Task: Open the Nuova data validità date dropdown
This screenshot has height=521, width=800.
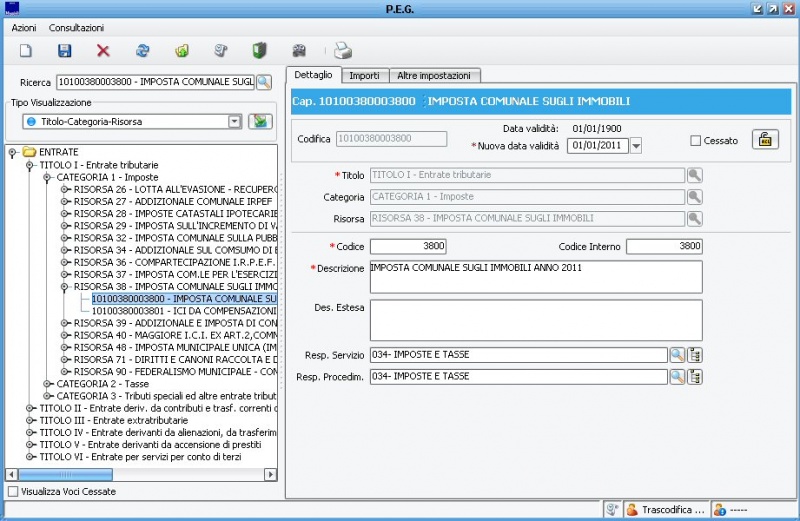Action: [635, 147]
